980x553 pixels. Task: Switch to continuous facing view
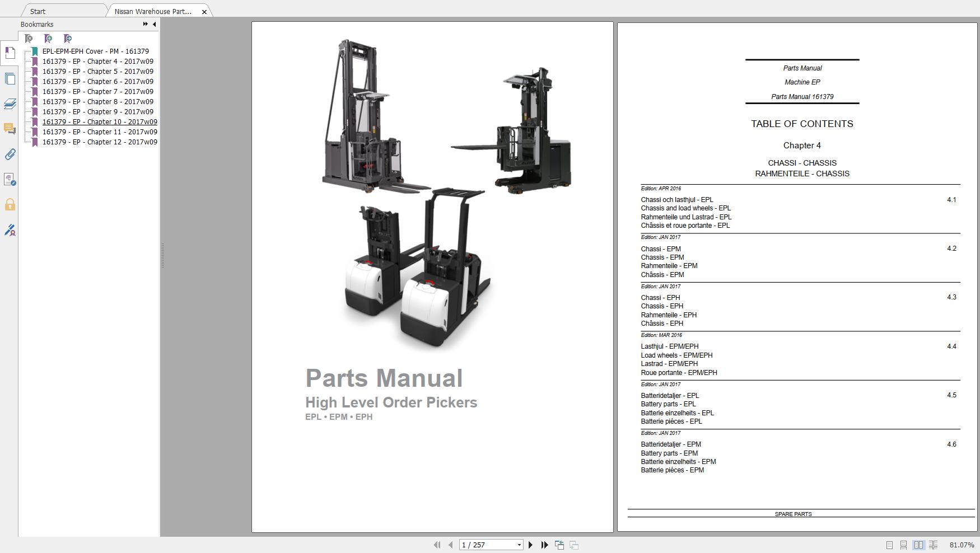click(933, 545)
